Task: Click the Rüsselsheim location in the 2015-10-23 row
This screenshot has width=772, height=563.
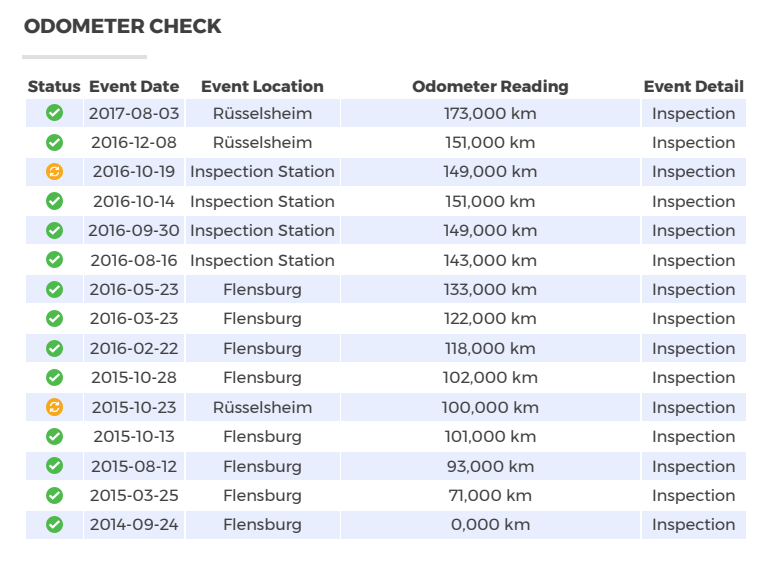Action: pyautogui.click(x=262, y=407)
